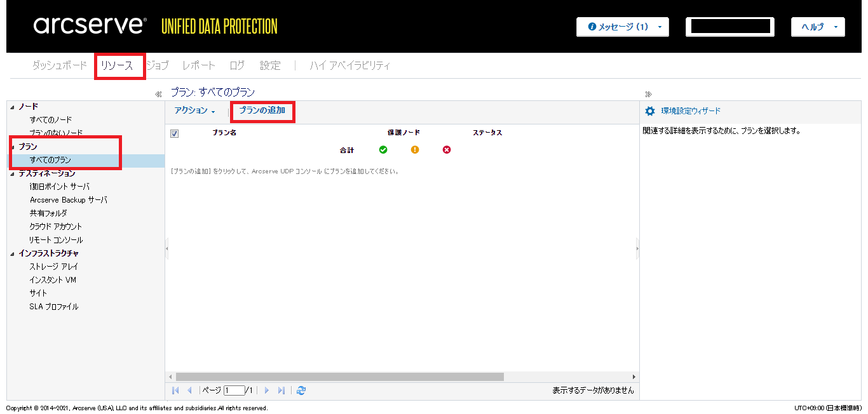
Task: Open the メッセージ (1) dropdown arrow
Action: point(660,27)
